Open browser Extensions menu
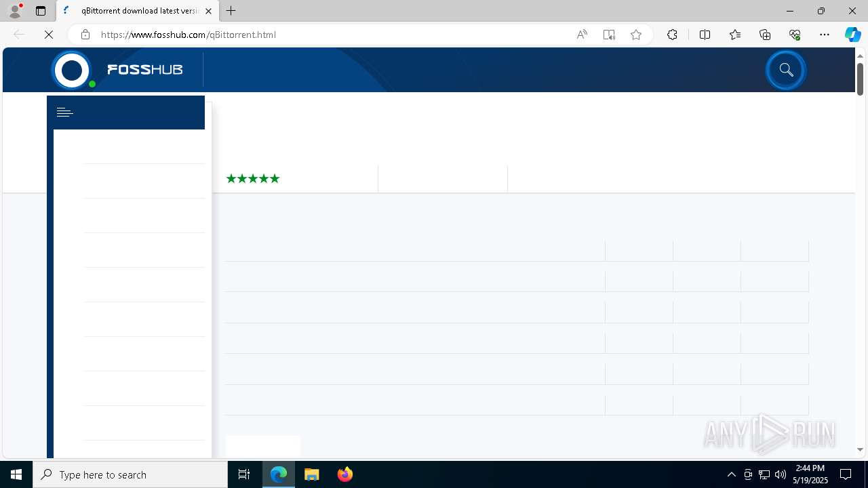 (x=672, y=35)
